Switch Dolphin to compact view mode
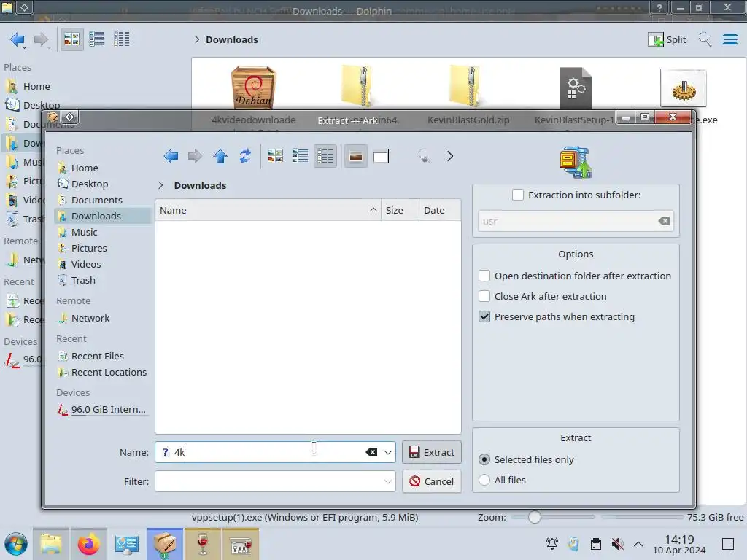The image size is (747, 560). click(97, 39)
